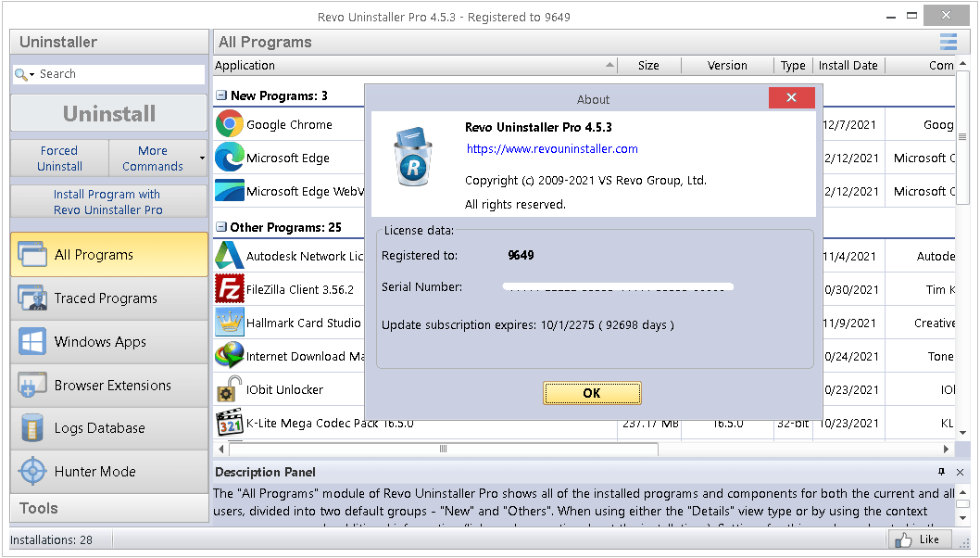
Task: Open the hamburger menu icon in All Programs header
Action: (x=949, y=42)
